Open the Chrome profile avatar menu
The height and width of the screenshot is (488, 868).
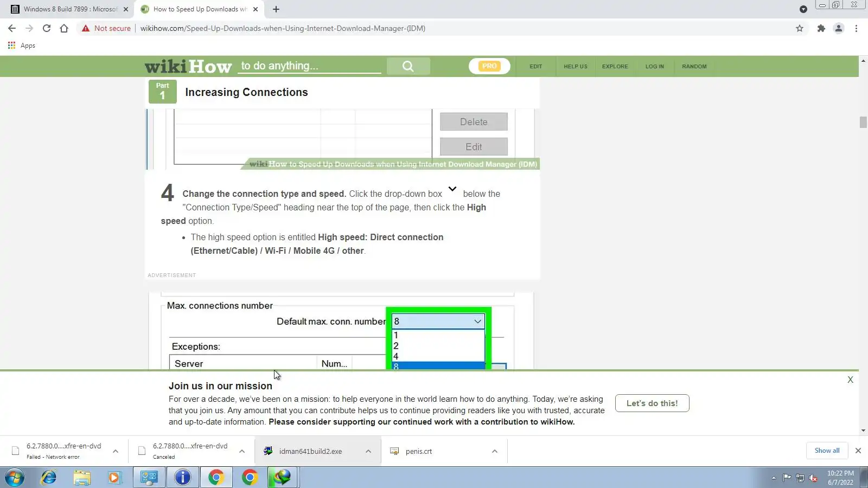coord(839,28)
